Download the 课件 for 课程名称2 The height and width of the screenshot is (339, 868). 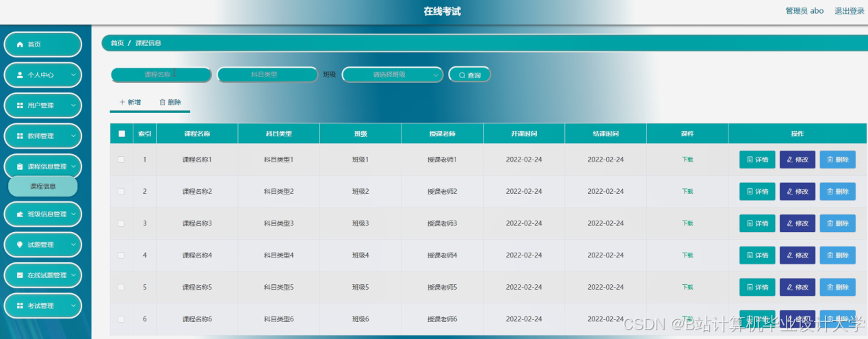687,191
